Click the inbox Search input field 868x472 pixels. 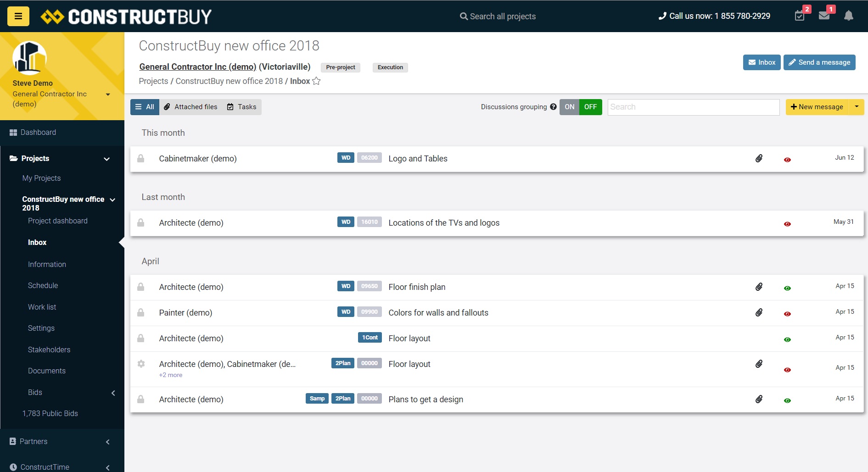coord(693,107)
